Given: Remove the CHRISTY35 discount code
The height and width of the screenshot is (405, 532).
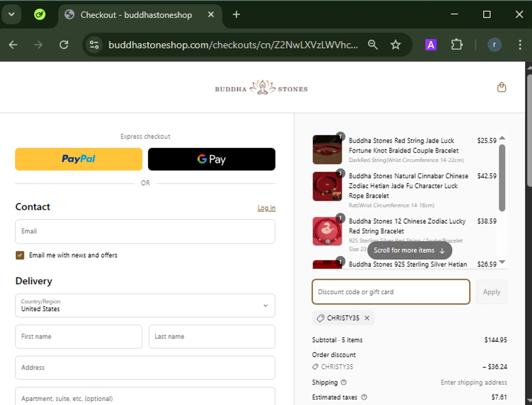Looking at the screenshot, I should (367, 318).
